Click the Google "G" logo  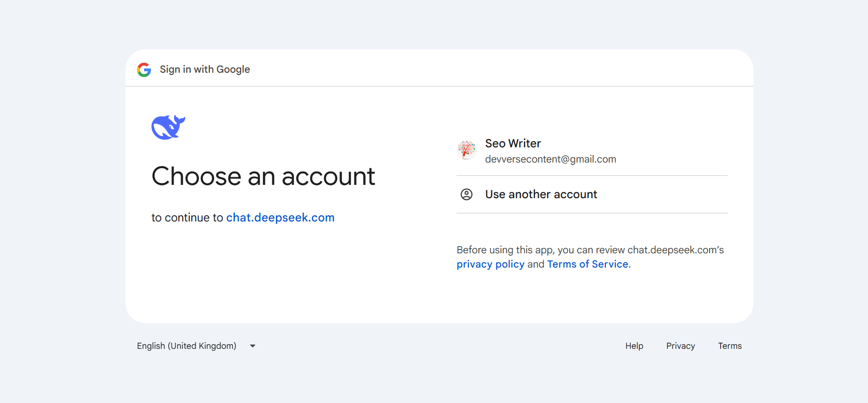tap(144, 70)
